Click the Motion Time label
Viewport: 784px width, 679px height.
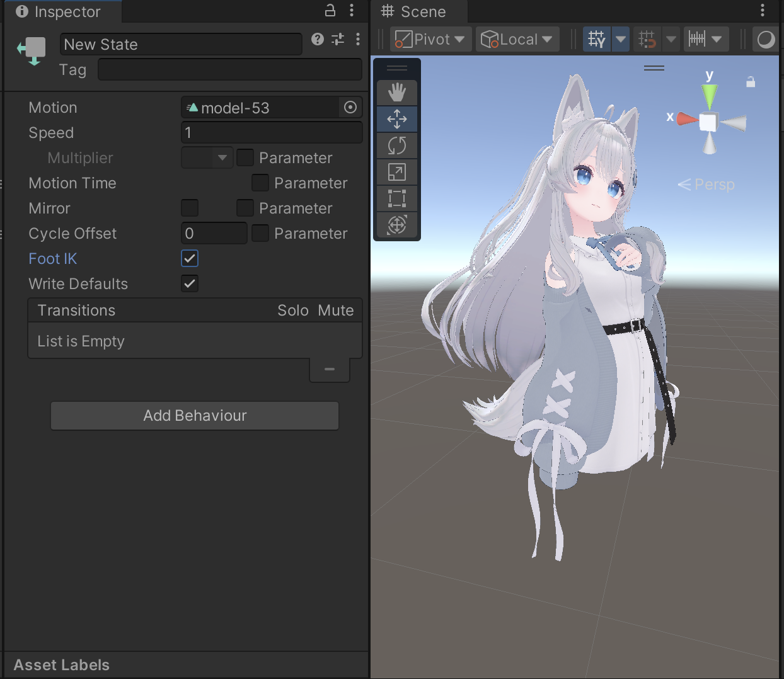tap(72, 183)
